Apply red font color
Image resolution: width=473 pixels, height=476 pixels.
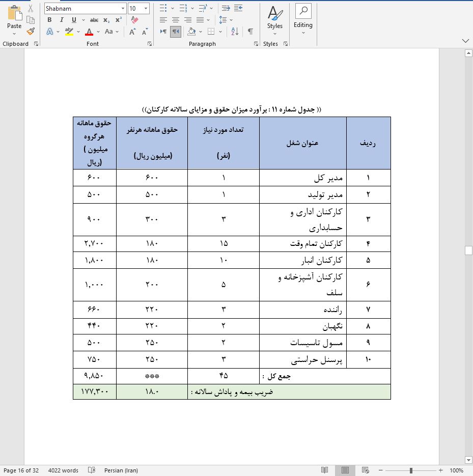pos(89,31)
